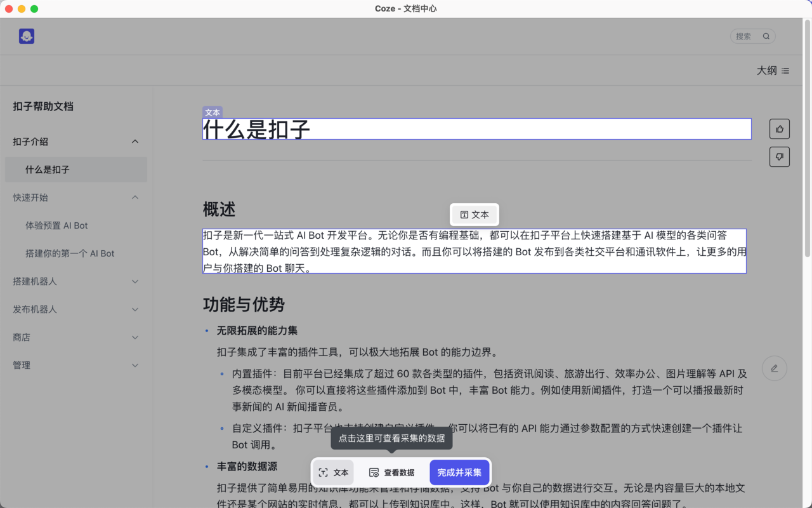Click the Coze logo avatar in top-left corner
This screenshot has width=812, height=508.
point(26,36)
